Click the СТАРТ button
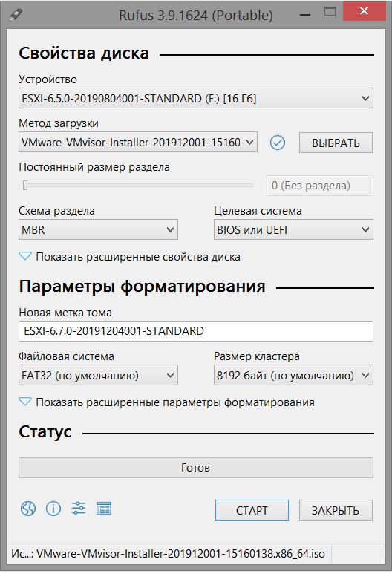Viewport: 392px width, 574px height. point(252,510)
